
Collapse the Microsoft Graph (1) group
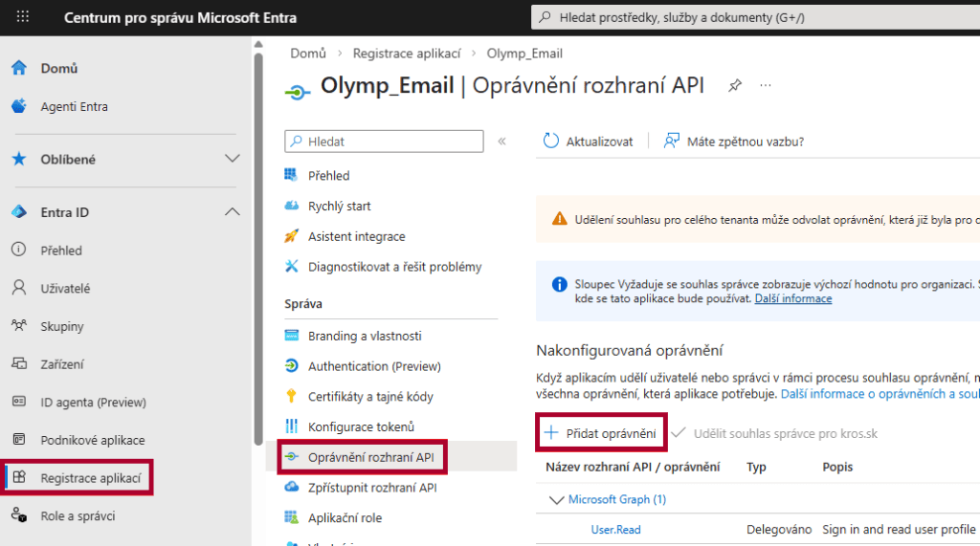[x=556, y=499]
